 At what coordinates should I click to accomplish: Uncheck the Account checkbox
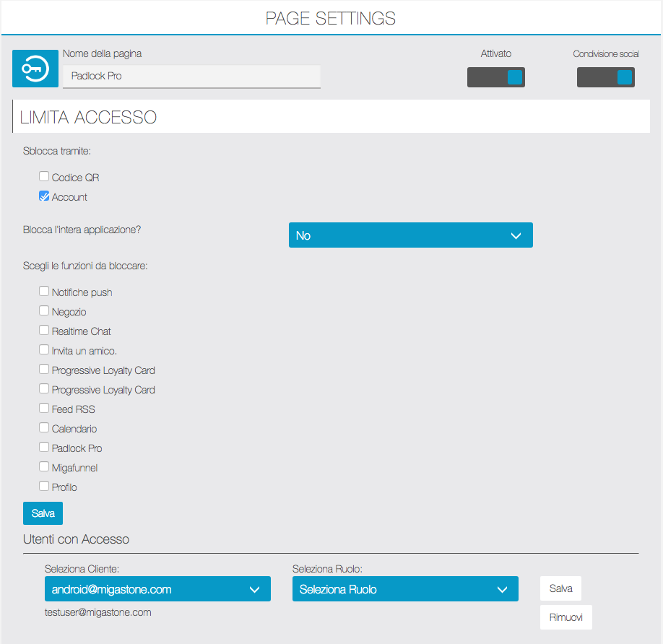[x=44, y=196]
